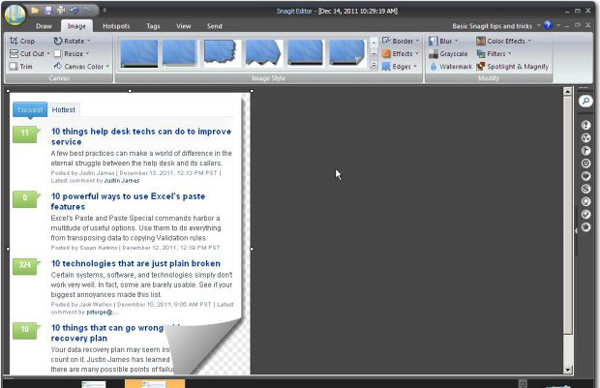The height and width of the screenshot is (388, 600).
Task: Click the search magnifier icon in sidebar
Action: point(585,101)
